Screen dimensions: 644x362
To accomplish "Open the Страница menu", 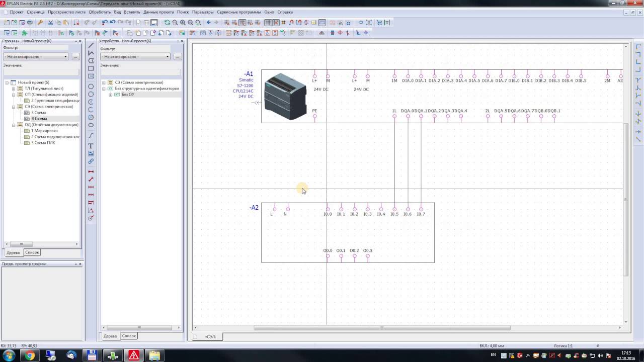I will [36, 12].
